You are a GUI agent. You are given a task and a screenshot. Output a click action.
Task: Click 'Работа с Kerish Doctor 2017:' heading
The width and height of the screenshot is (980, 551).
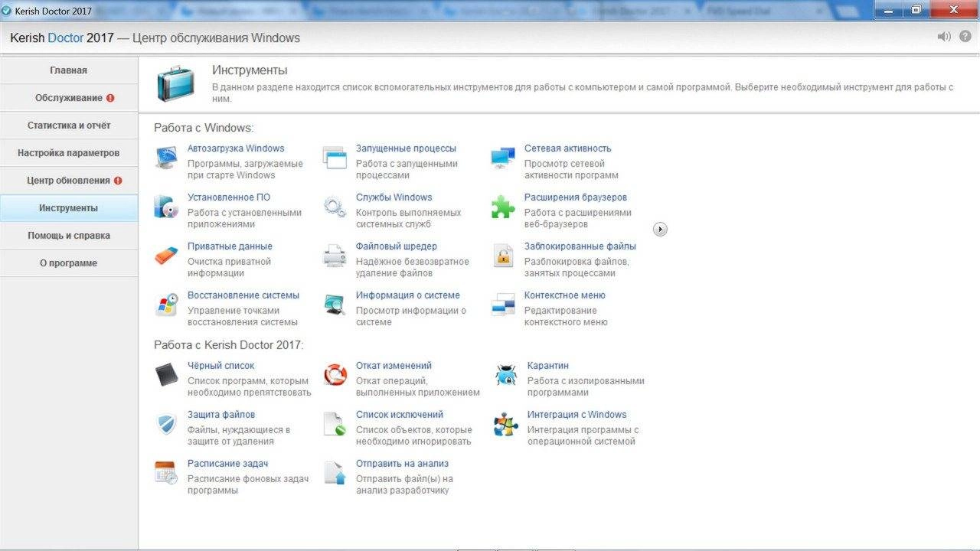pyautogui.click(x=229, y=345)
